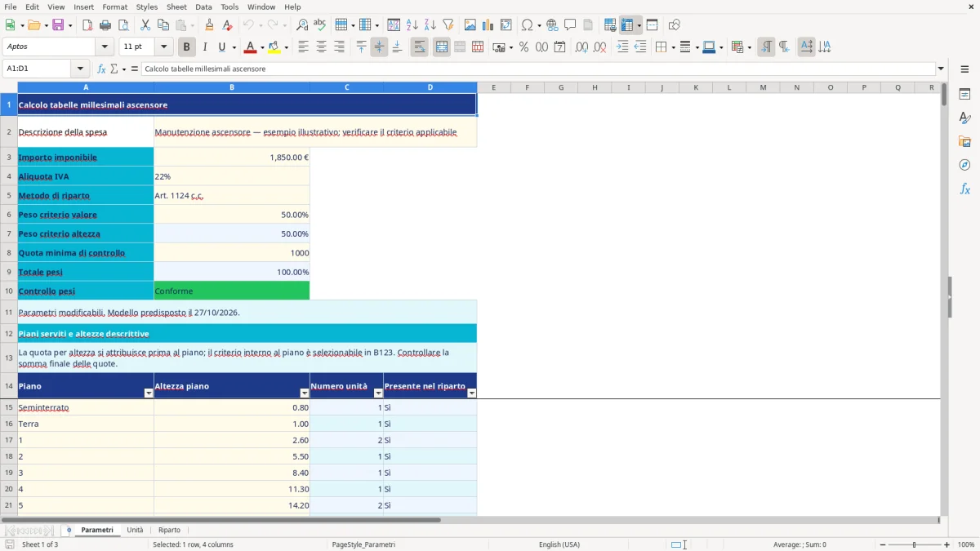Select column header G
Viewport: 980px width, 551px height.
pyautogui.click(x=561, y=87)
